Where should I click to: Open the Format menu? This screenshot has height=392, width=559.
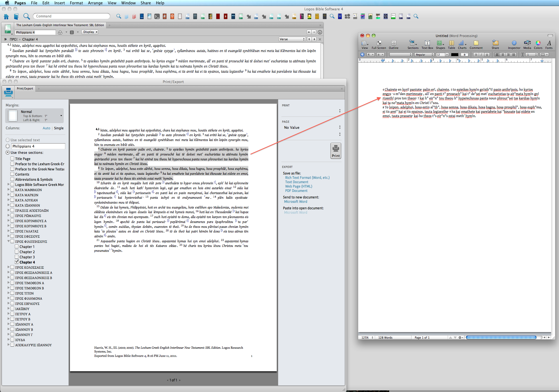tap(76, 3)
